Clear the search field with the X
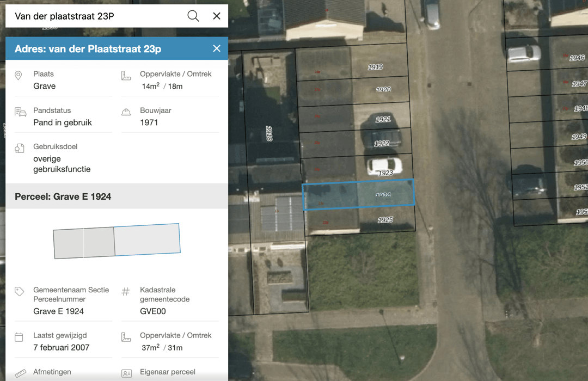The width and height of the screenshot is (588, 381). [x=216, y=16]
